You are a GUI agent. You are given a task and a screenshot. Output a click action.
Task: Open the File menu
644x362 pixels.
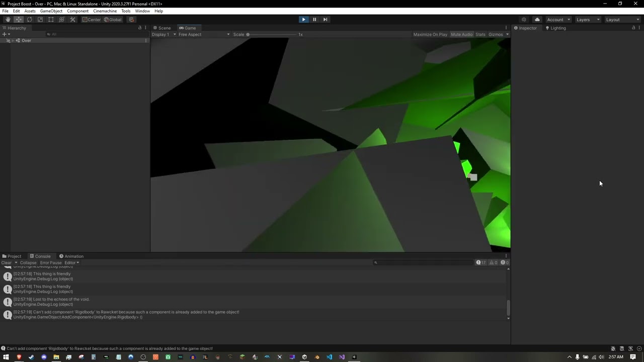pyautogui.click(x=5, y=11)
